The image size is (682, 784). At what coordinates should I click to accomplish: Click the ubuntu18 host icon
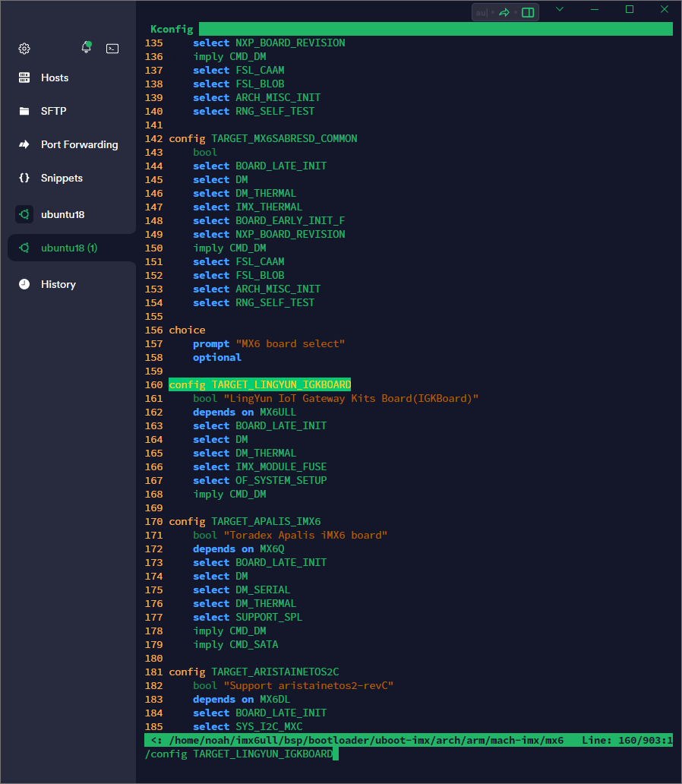coord(24,214)
